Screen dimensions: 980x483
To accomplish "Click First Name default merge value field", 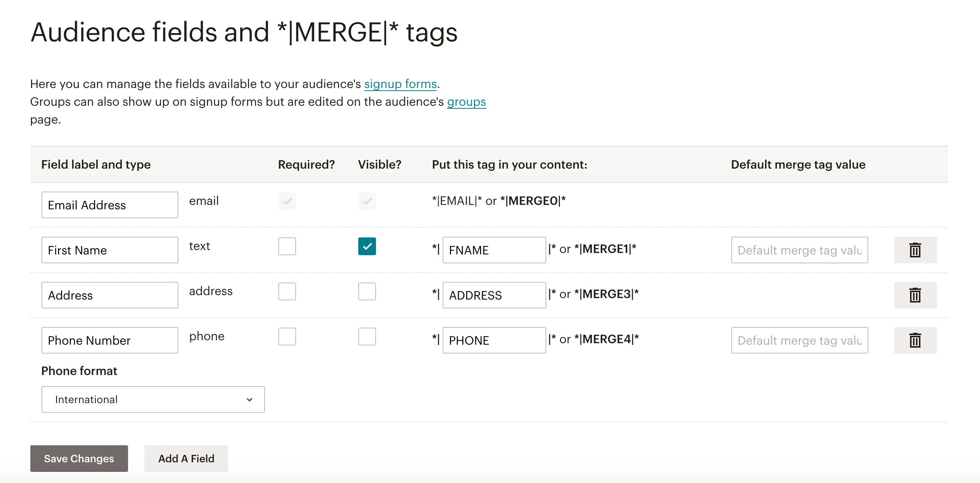I will tap(799, 250).
